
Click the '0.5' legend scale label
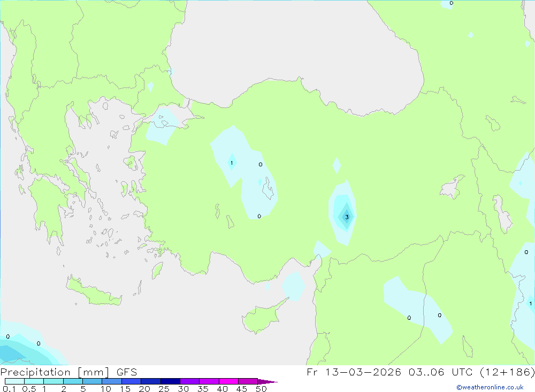[29, 389]
